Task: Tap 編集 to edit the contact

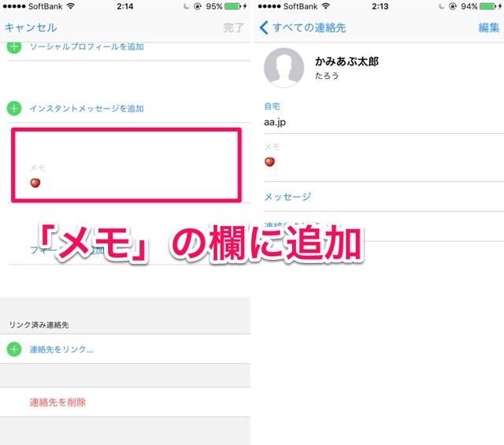Action: pyautogui.click(x=489, y=28)
